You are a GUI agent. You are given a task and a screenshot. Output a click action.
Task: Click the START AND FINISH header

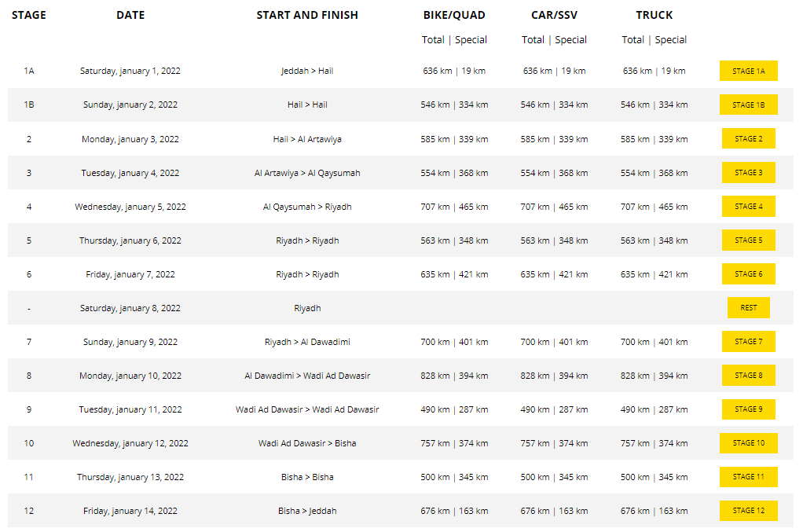307,15
